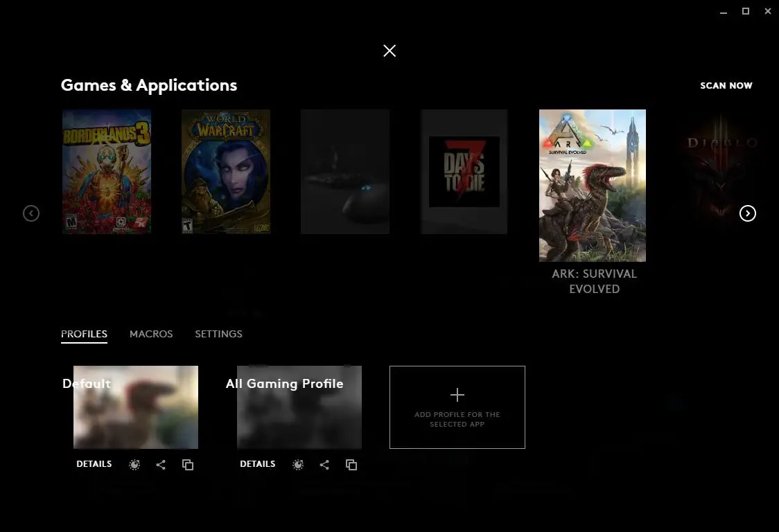Viewport: 779px width, 532px height.
Task: Open DETAILS for All Gaming Profile
Action: click(257, 464)
